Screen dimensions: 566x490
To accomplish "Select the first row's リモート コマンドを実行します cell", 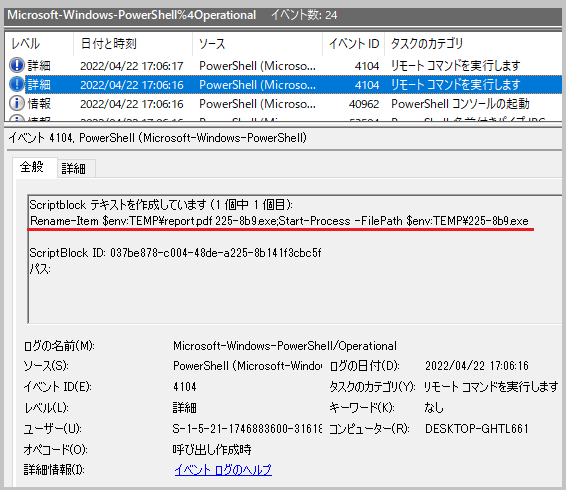I will point(456,66).
